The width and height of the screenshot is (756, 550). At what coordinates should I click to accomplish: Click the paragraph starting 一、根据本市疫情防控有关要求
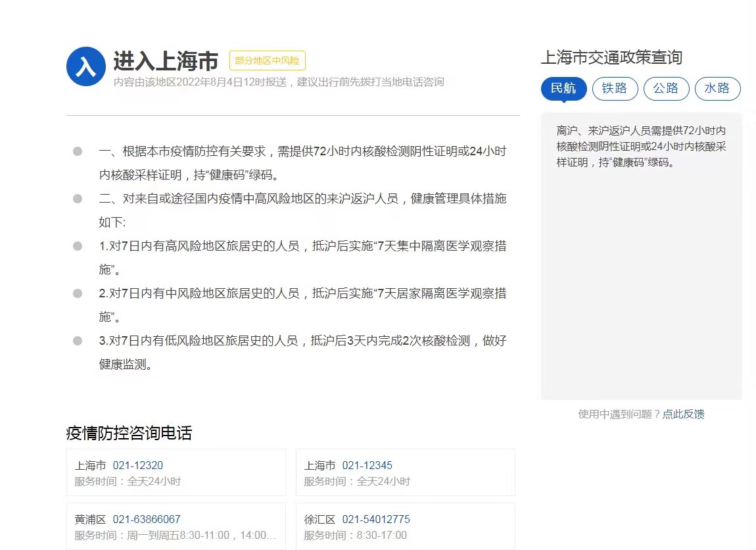point(302,163)
